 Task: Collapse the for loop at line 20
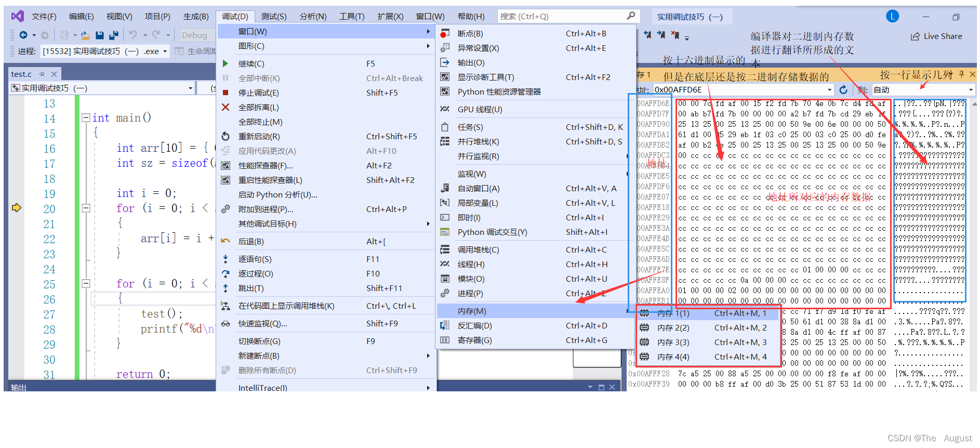[x=86, y=208]
